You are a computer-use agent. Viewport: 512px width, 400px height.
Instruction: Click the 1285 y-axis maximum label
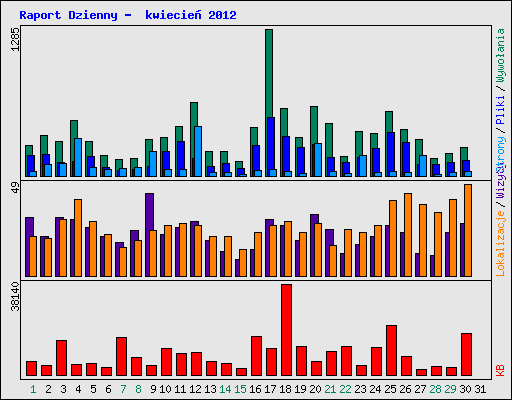(x=15, y=39)
